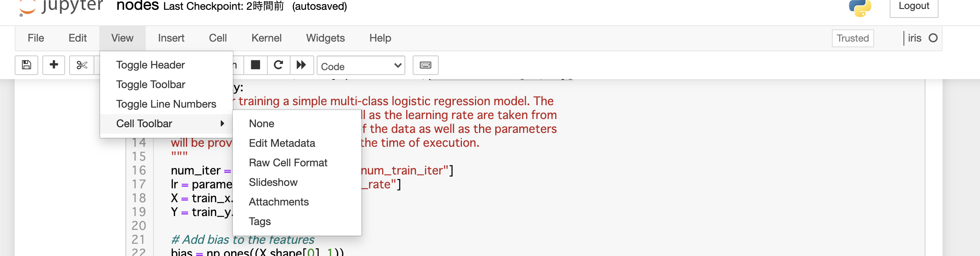The width and height of the screenshot is (980, 256).
Task: Insert a cell with the plus icon
Action: tap(54, 65)
